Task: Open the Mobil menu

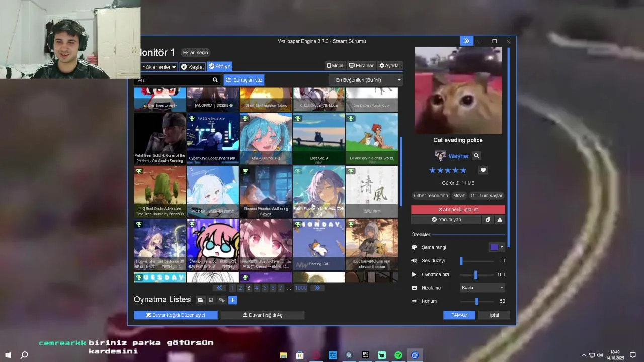Action: coord(335,66)
